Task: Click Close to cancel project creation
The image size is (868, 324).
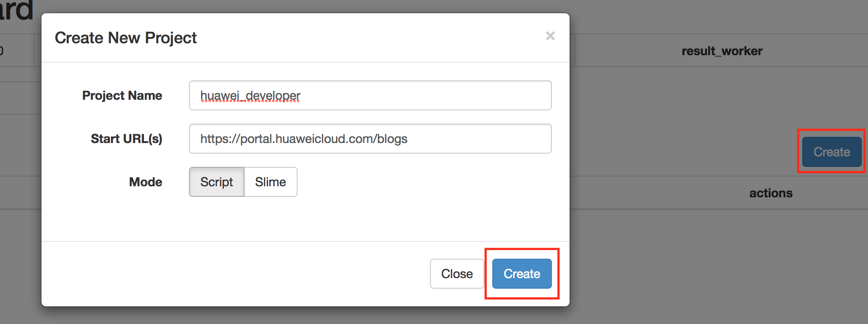Action: coord(457,274)
